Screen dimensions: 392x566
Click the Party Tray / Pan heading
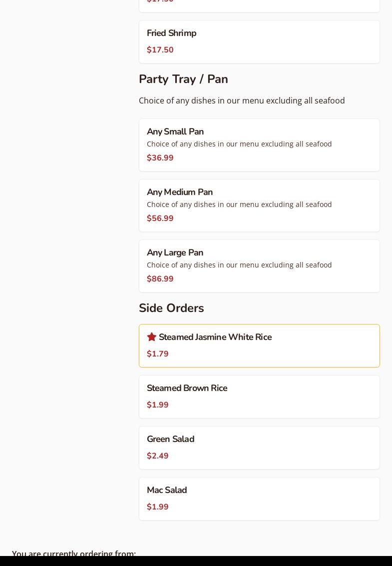coord(183,79)
